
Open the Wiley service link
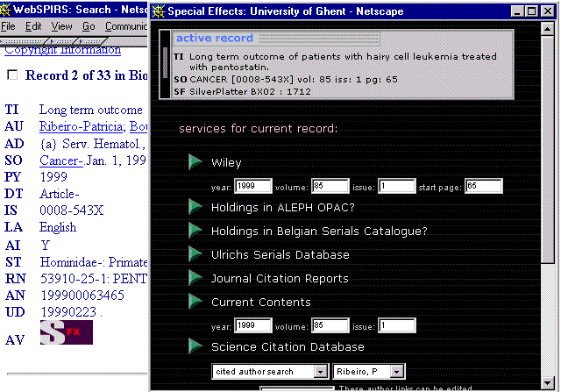226,163
